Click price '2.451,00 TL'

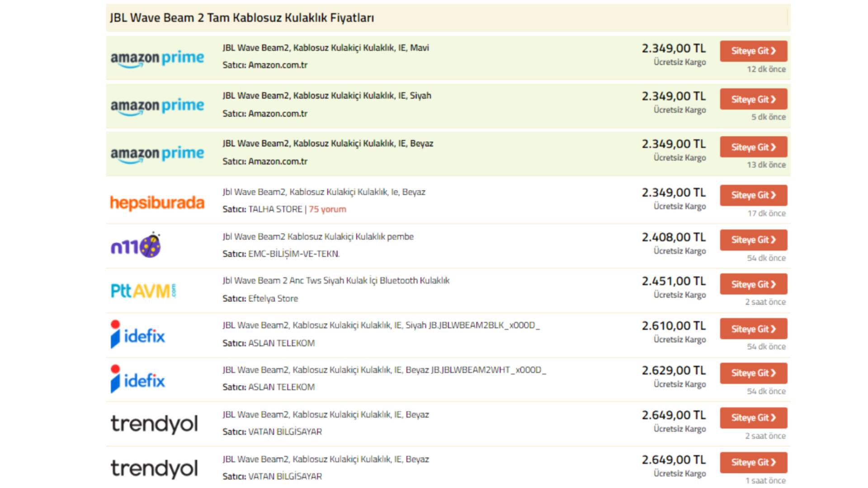tap(674, 281)
